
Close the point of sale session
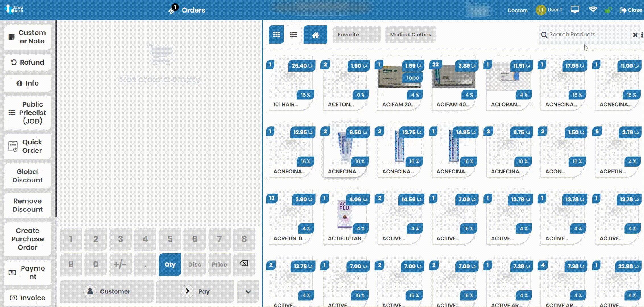(631, 10)
